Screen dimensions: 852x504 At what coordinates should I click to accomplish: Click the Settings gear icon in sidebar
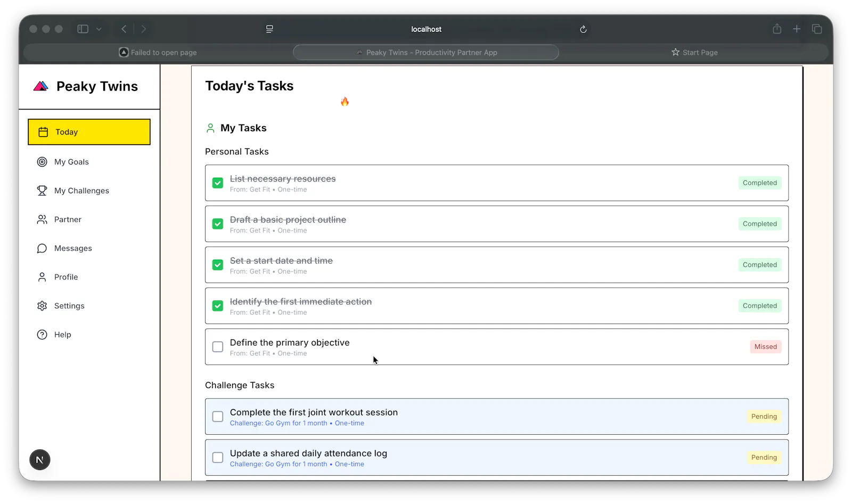click(42, 305)
